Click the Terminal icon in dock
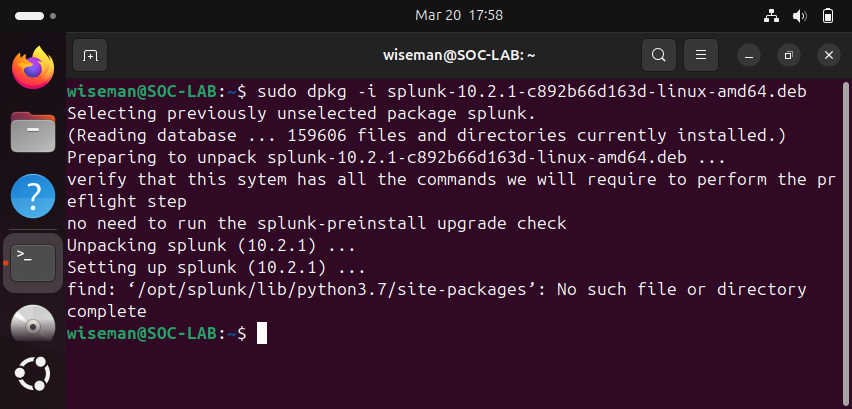This screenshot has width=852, height=409. [33, 262]
